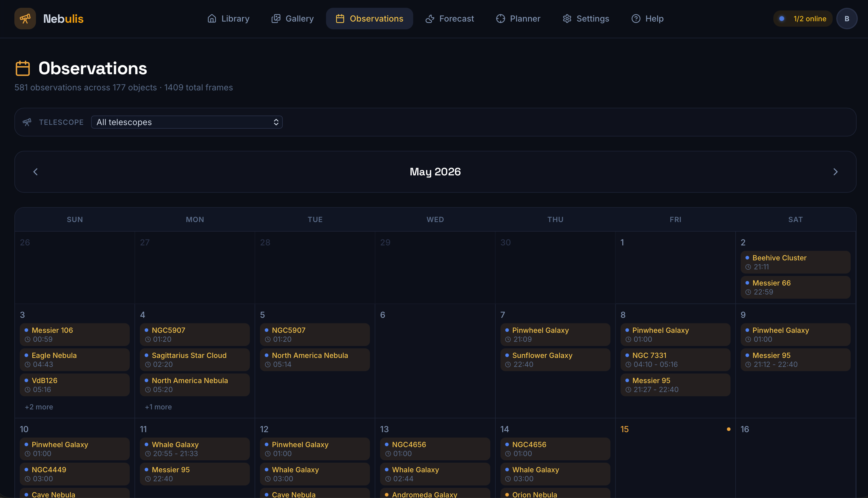Click the Nebulis telescope logo icon
The width and height of the screenshot is (868, 498).
point(25,19)
